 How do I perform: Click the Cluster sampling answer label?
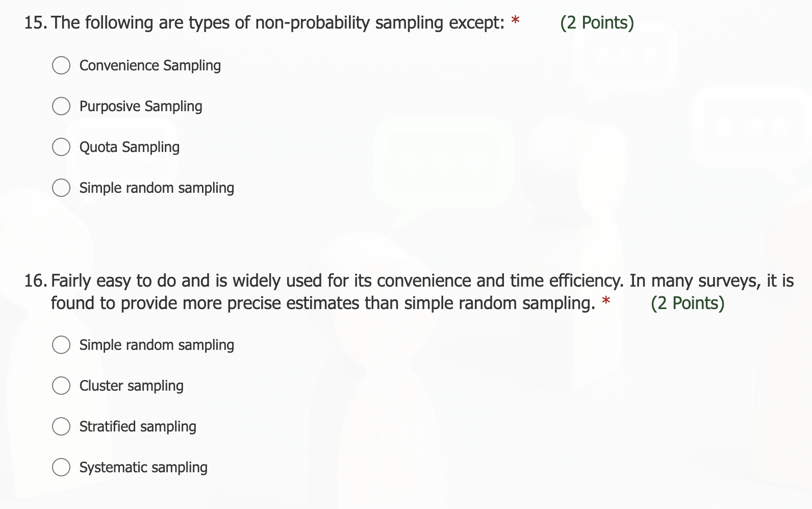click(x=131, y=386)
